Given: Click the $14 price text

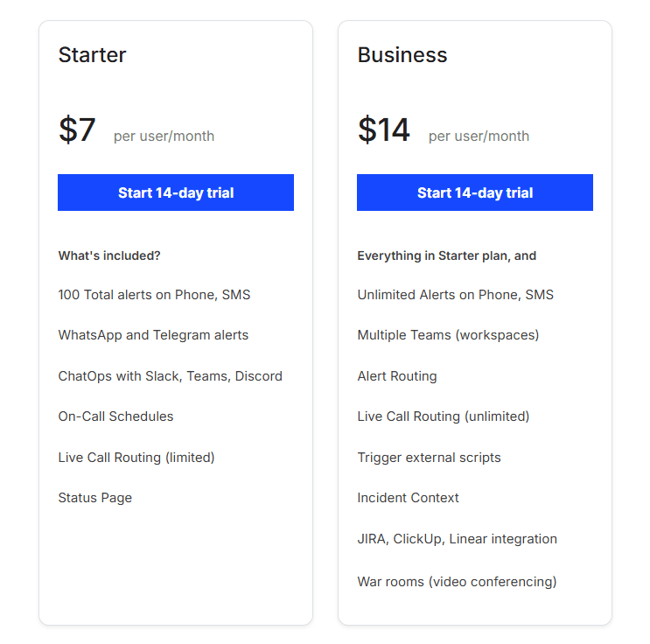Looking at the screenshot, I should (383, 130).
